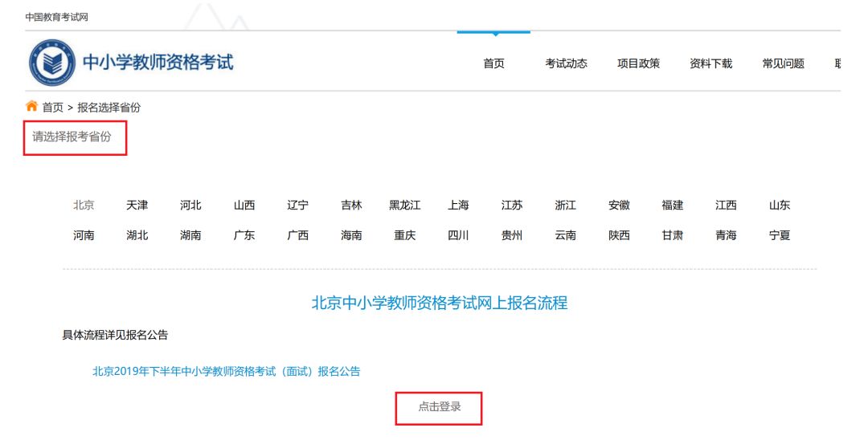
Task: Click the 点击登录 button
Action: 439,408
